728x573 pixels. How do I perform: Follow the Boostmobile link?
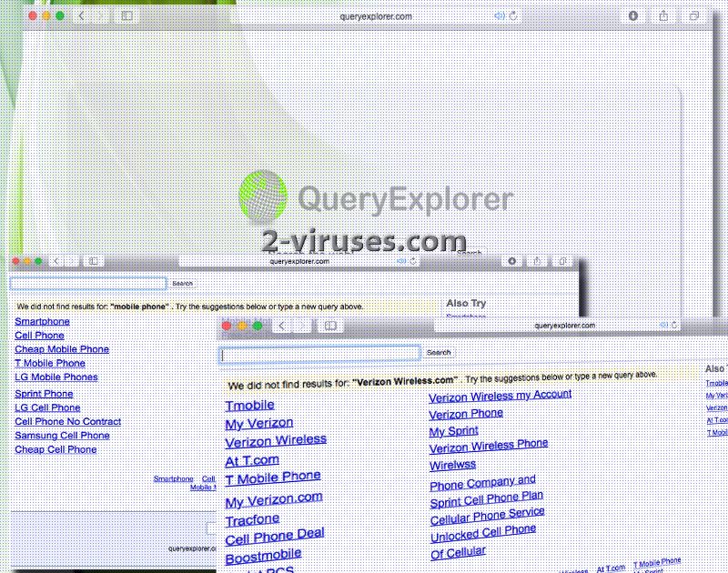(x=263, y=556)
